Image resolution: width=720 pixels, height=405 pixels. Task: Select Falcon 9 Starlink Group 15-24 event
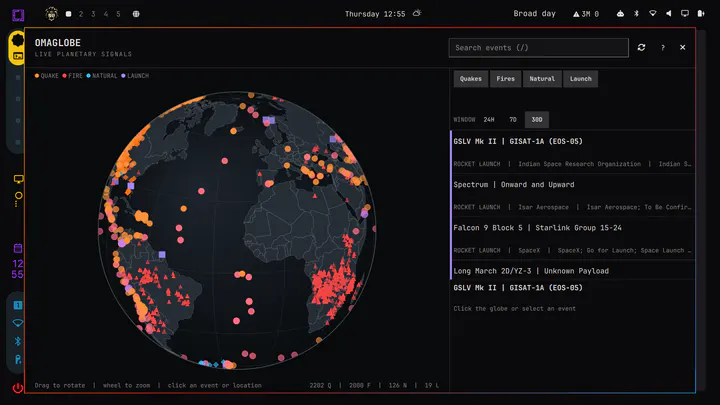573,238
